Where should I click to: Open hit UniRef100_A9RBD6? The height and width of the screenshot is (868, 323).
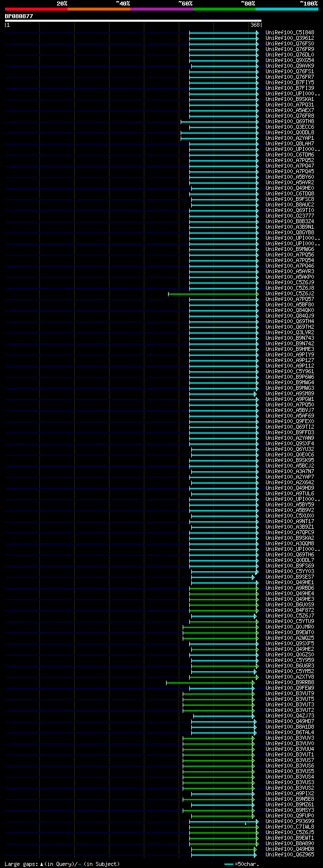(290, 588)
